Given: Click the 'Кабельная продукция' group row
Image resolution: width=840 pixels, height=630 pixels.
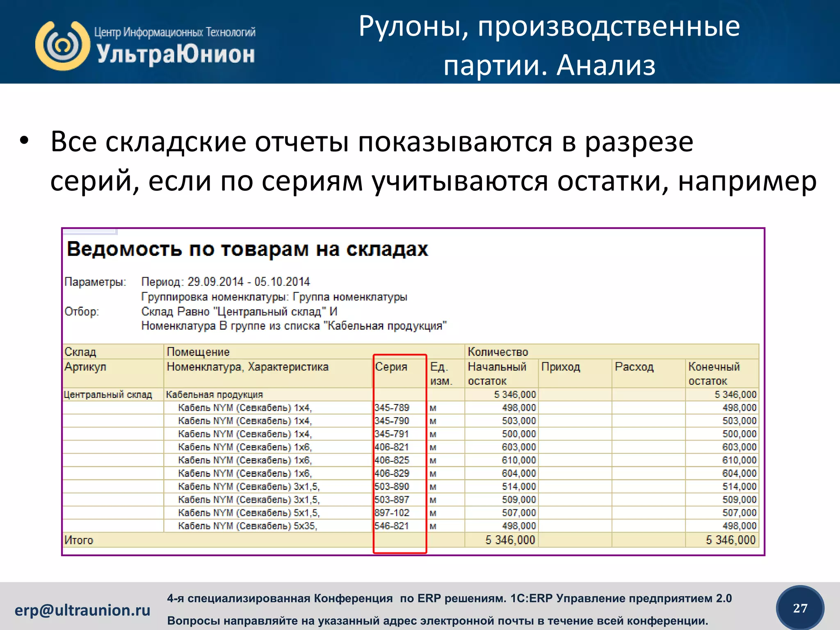Looking at the screenshot, I should 215,395.
